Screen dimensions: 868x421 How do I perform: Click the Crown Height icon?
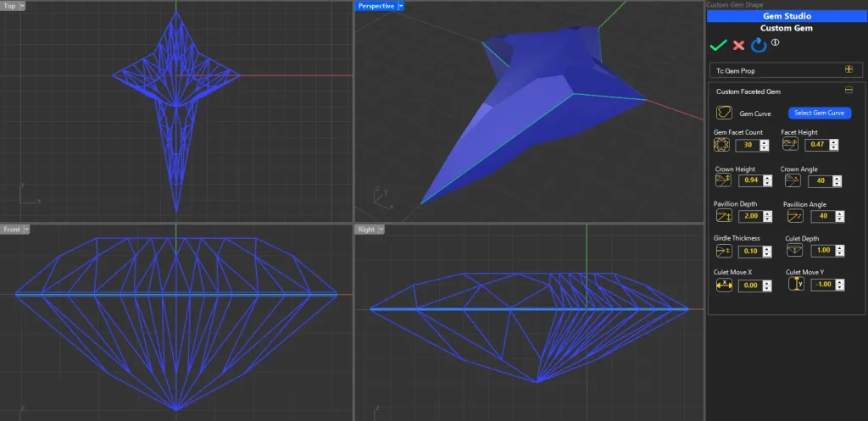(x=723, y=180)
